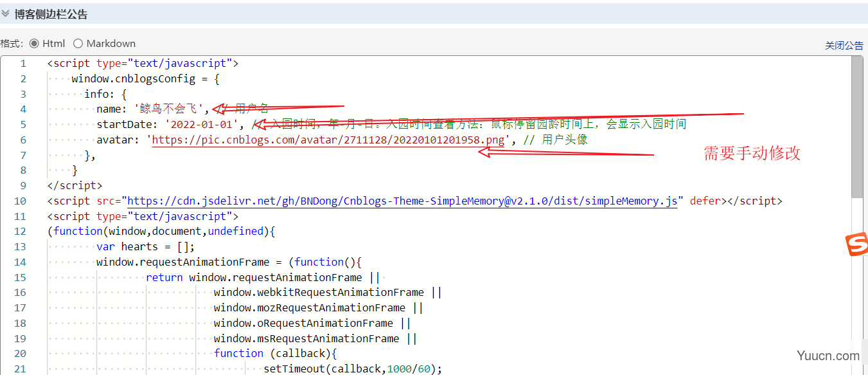Select the Html format radio button
Screen dimensions: 868x375
tap(34, 44)
